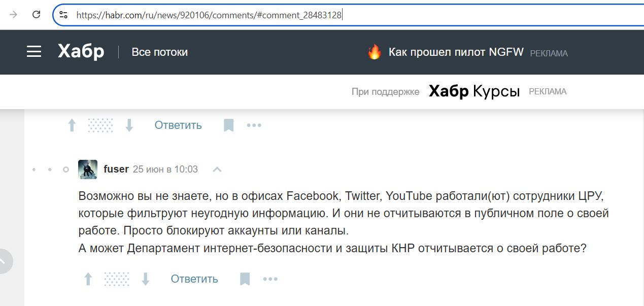This screenshot has width=644, height=306.
Task: Reply to fuser's comment with Ответить
Action: click(194, 279)
